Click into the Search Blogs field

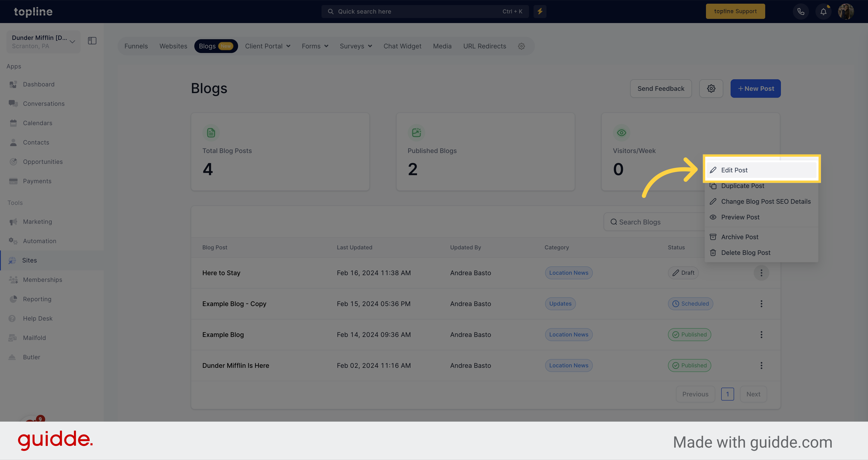pos(654,222)
